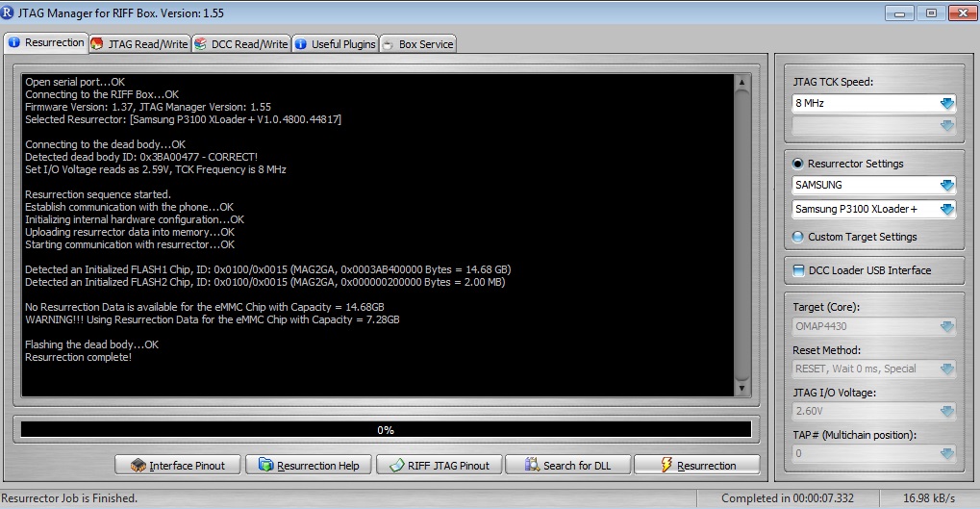Click the icon on Box Service tab

pos(389,44)
